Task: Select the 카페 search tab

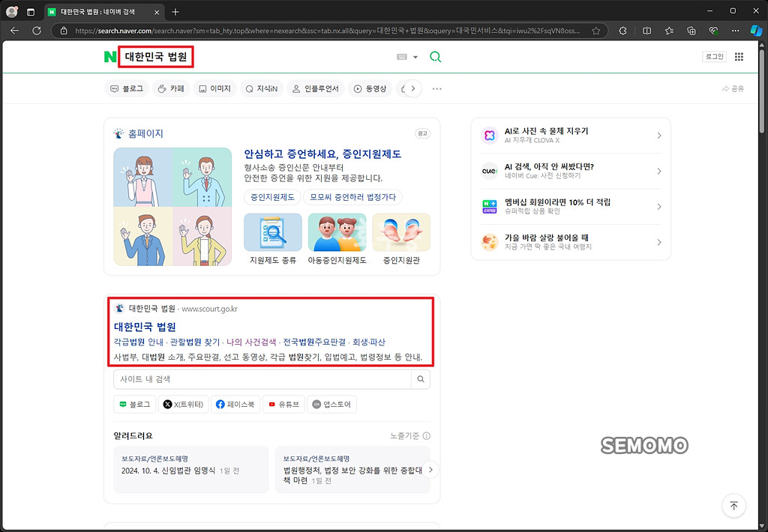Action: (x=171, y=88)
